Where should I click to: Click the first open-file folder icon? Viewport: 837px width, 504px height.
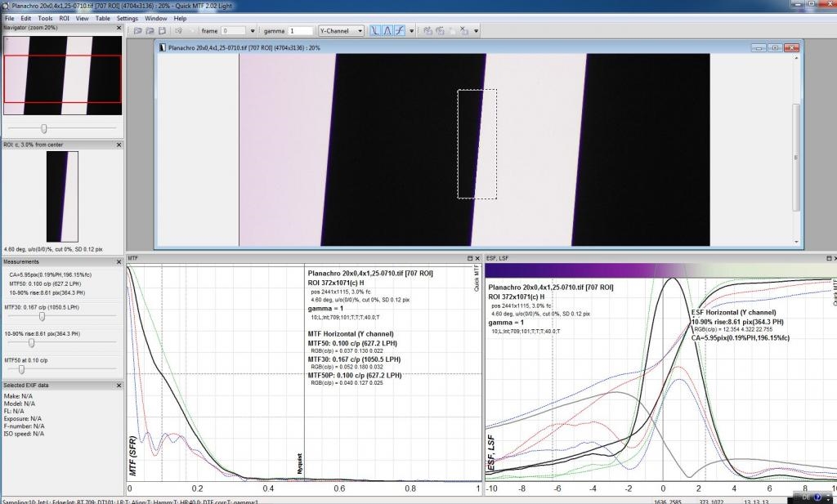click(138, 31)
